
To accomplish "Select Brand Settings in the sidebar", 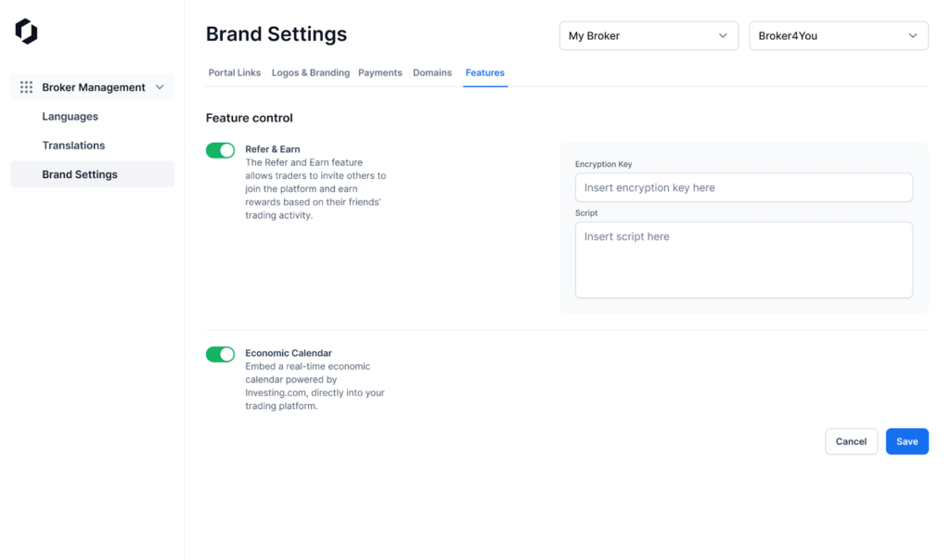I will [x=80, y=174].
